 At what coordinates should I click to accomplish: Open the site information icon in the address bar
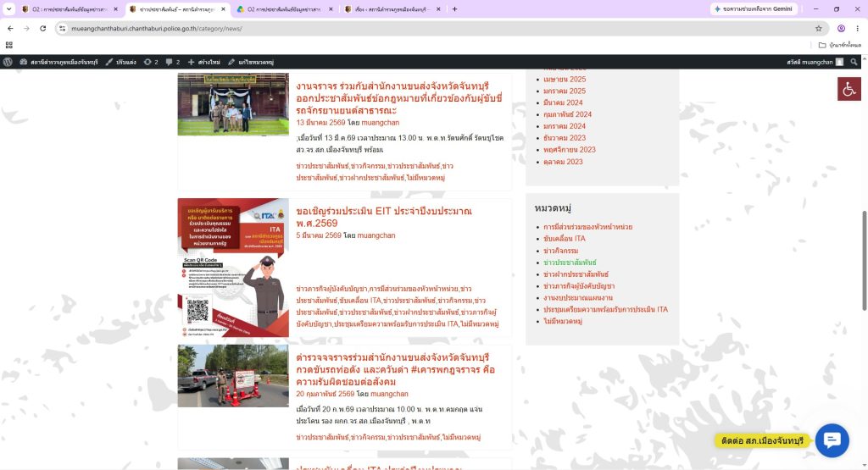tap(62, 28)
